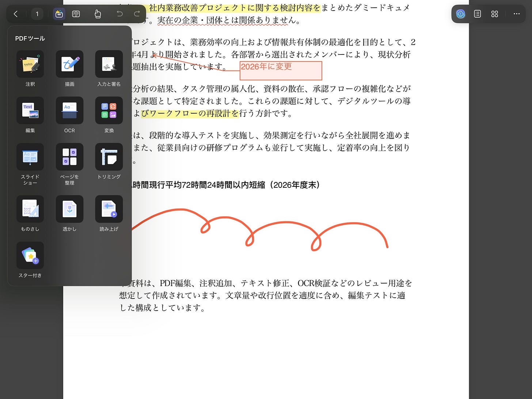Open the more options menu via the ellipsis

tap(516, 14)
